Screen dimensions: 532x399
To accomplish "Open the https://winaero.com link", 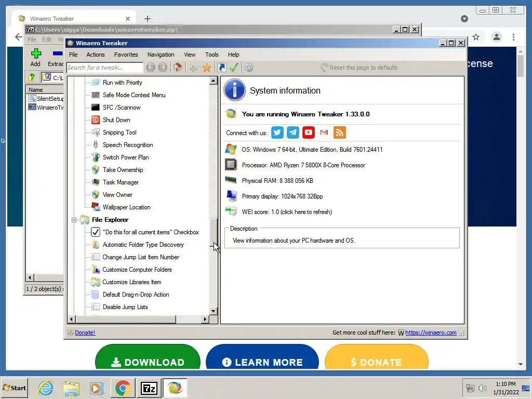I will pyautogui.click(x=431, y=332).
